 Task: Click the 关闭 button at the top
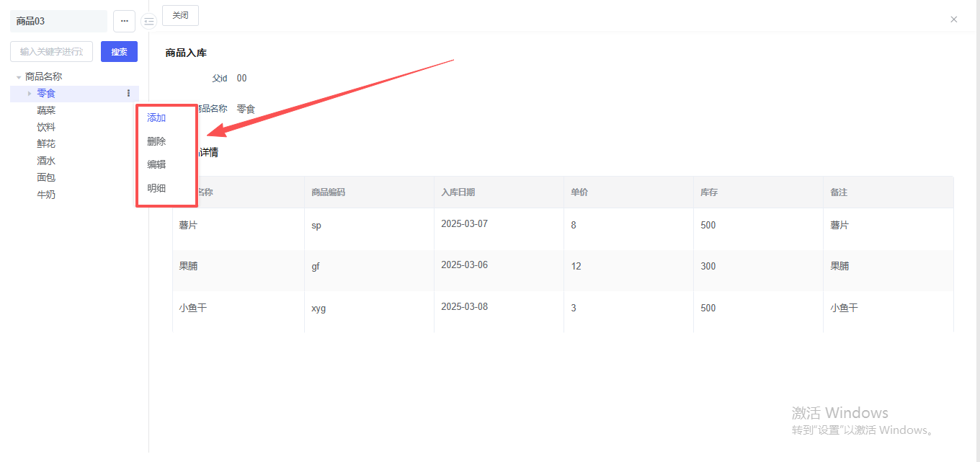(180, 15)
